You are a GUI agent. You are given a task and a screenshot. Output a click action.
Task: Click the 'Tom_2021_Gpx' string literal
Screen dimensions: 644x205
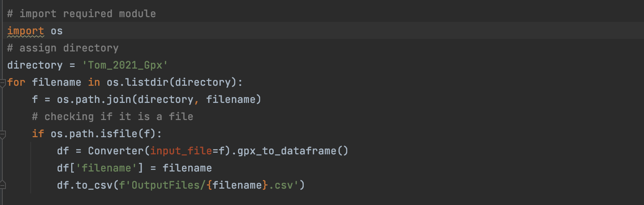(125, 65)
